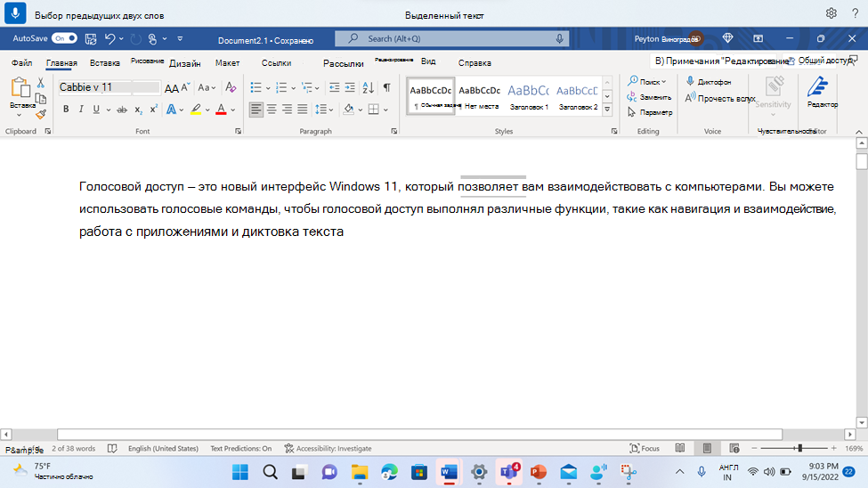Click Прочесть вслух button
The height and width of the screenshot is (488, 868).
click(x=720, y=98)
